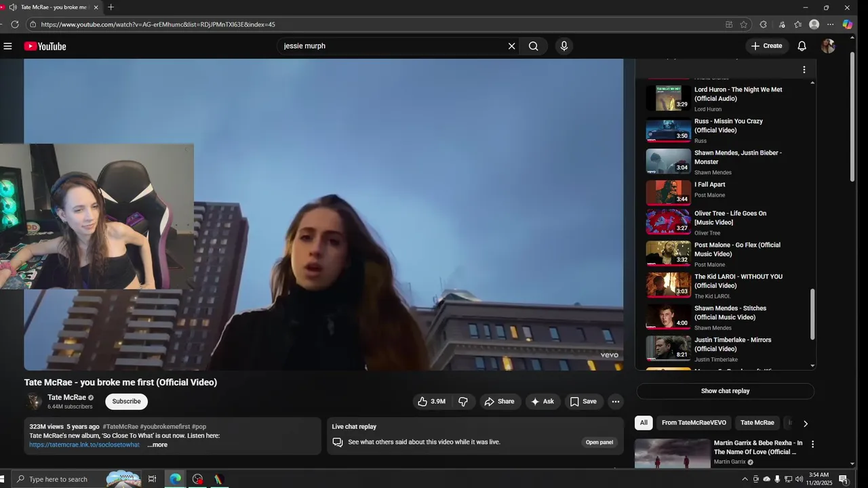Open the YouTube account avatar menu
Screen dimensions: 868x488
click(828, 46)
